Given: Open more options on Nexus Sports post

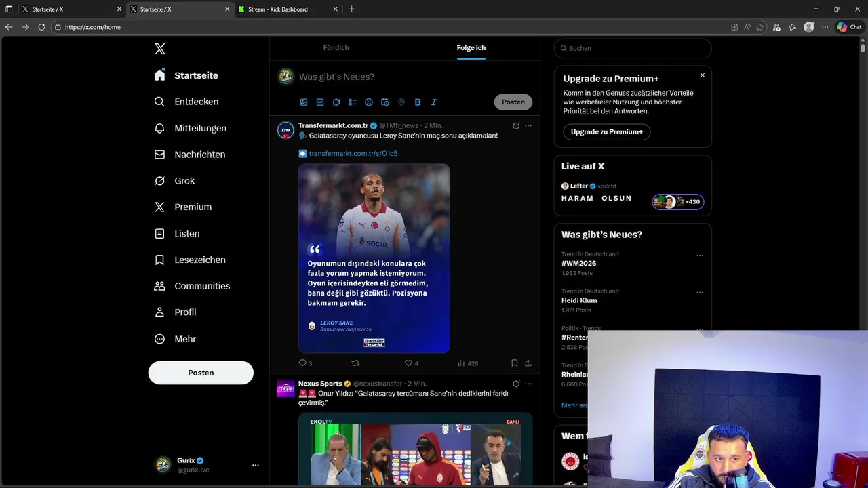Looking at the screenshot, I should pos(528,384).
